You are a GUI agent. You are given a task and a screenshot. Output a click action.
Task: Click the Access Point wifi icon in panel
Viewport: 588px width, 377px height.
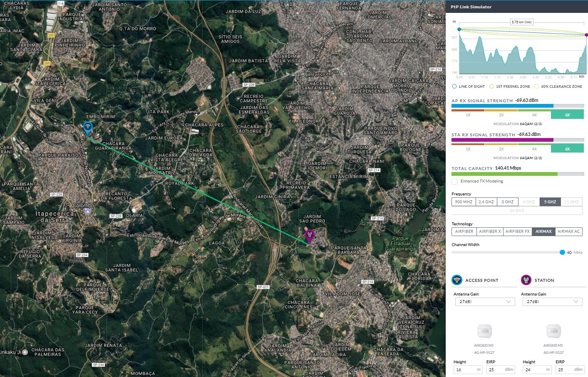click(457, 280)
